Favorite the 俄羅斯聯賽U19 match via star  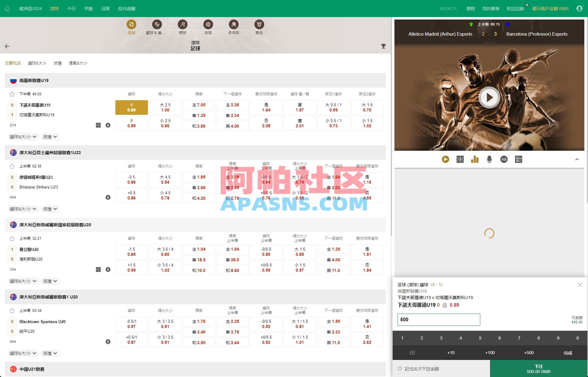12,94
